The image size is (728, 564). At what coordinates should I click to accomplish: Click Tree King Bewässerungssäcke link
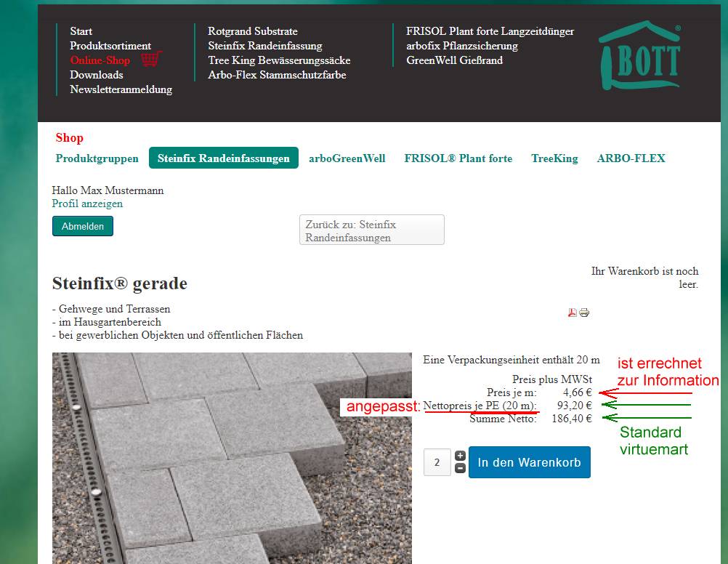(279, 60)
